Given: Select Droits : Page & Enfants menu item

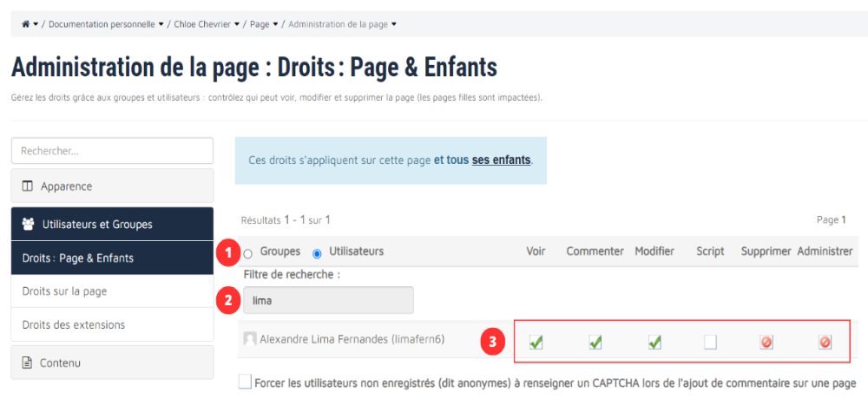Looking at the screenshot, I should coord(112,258).
